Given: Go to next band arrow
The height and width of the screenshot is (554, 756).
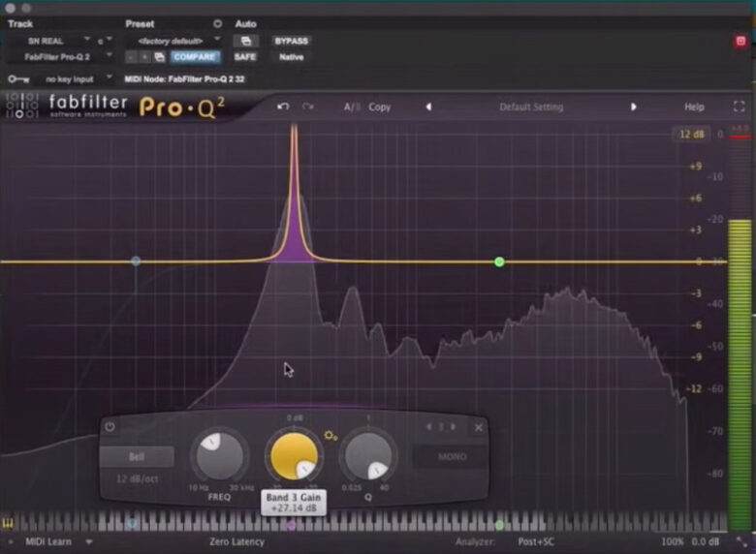Looking at the screenshot, I should tap(454, 427).
